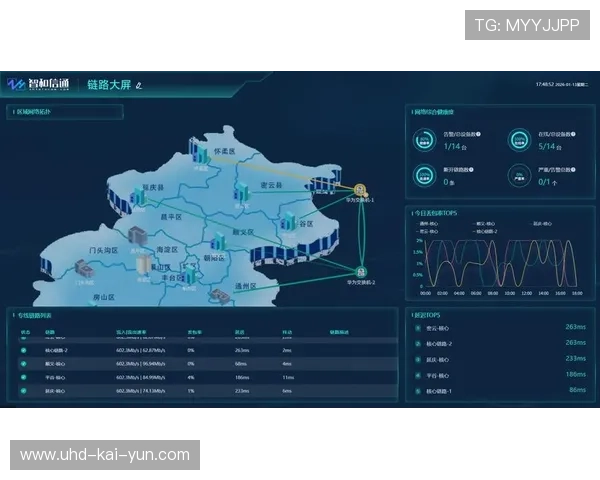Click the edit pencil beside 链路大屏 title

[x=139, y=85]
